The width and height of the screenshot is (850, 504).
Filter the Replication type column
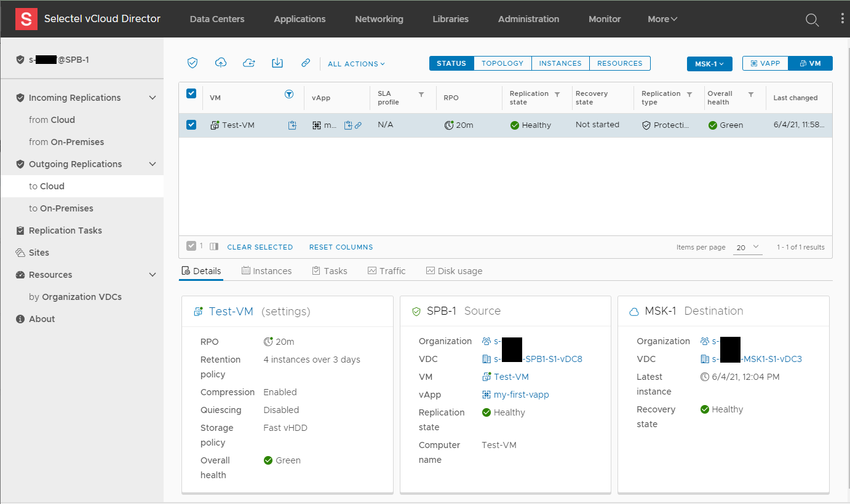(689, 94)
